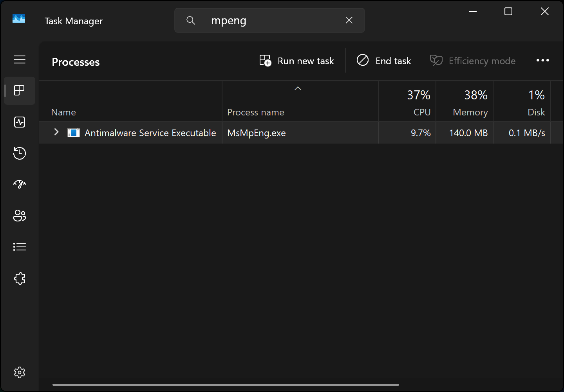Select the Processes page icon in sidebar

tap(20, 91)
